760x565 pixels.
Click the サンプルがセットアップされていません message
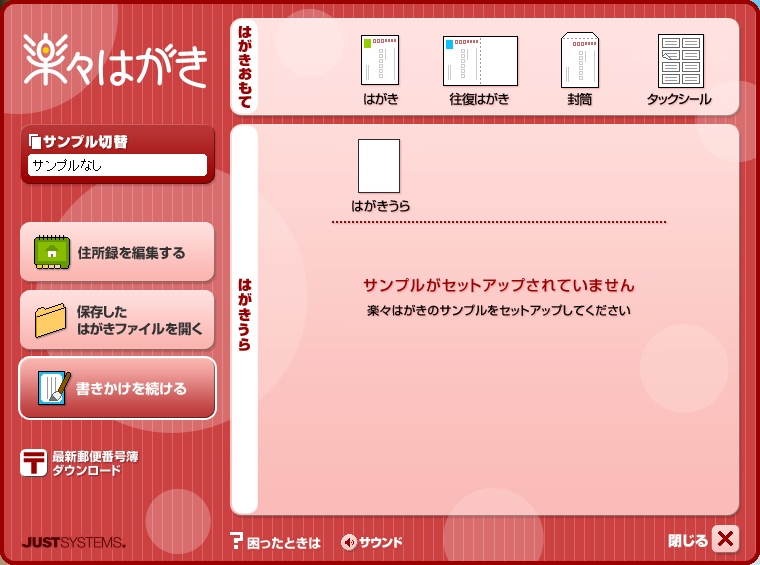(499, 285)
